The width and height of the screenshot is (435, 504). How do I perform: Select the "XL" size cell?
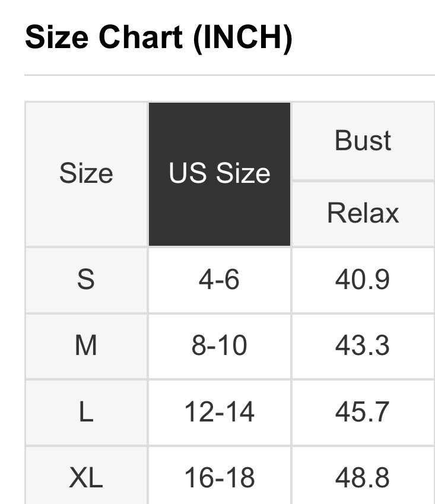86,477
